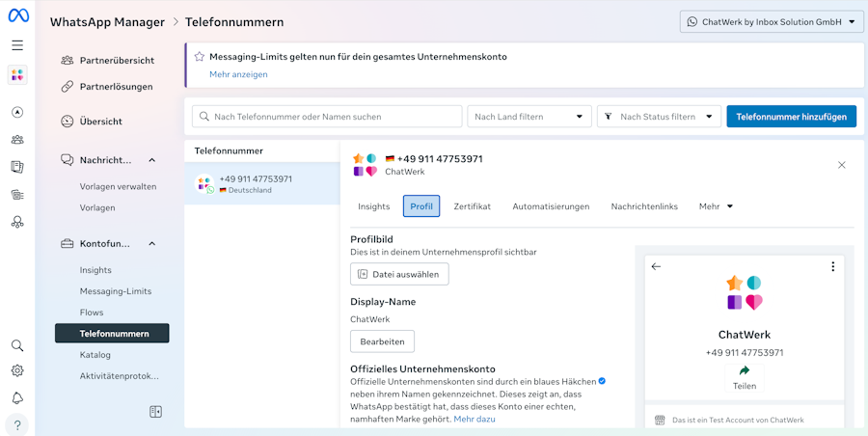Close the phone number details panel
Viewport: 868px width, 436px height.
[841, 165]
